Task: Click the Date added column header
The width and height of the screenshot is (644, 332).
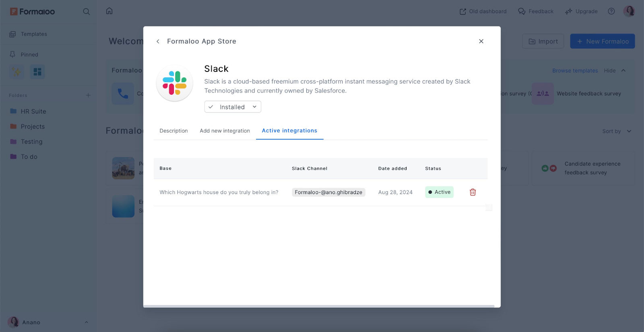Action: [392, 168]
